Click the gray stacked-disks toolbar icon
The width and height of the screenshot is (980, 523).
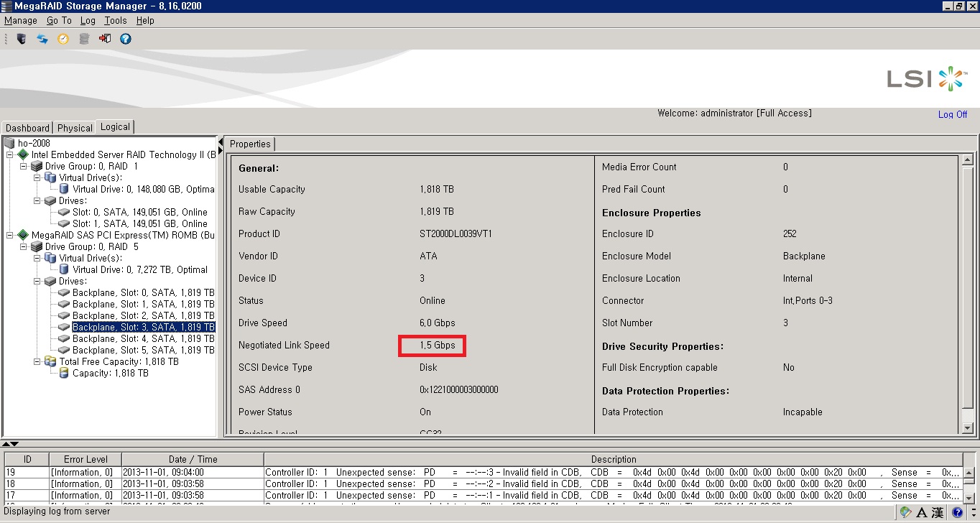(84, 39)
